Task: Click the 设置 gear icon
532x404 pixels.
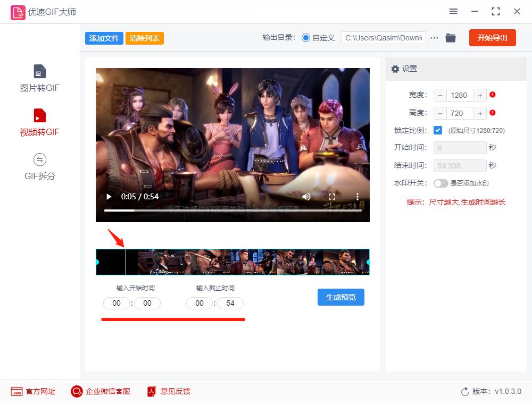Action: pyautogui.click(x=395, y=69)
